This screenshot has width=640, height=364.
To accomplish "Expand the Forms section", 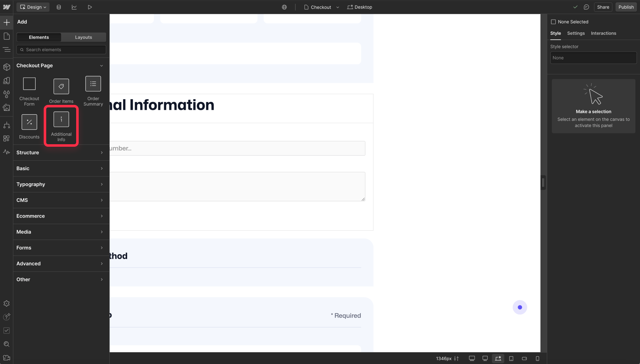I will pyautogui.click(x=61, y=248).
